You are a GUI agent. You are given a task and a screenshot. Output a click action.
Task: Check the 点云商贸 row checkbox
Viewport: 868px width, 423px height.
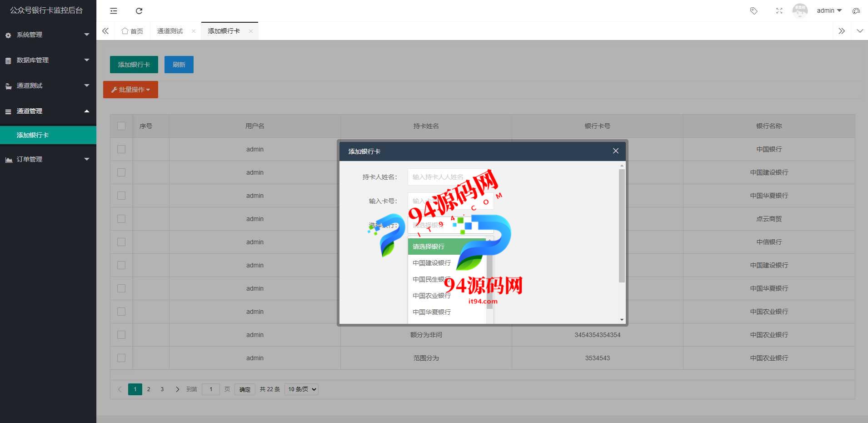tap(121, 219)
